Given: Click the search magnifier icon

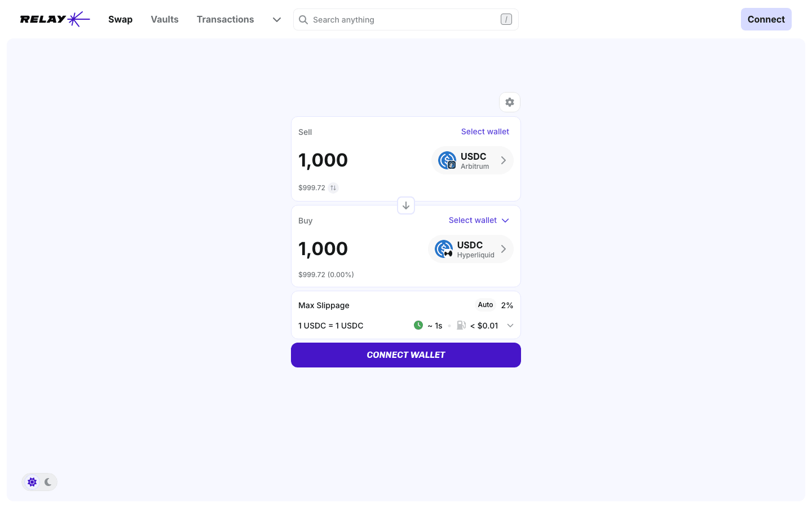Looking at the screenshot, I should pos(303,20).
